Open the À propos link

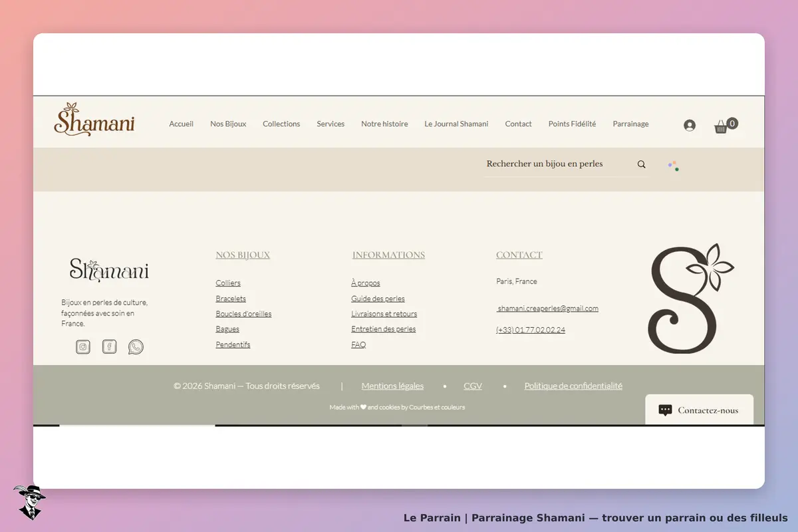coord(366,283)
